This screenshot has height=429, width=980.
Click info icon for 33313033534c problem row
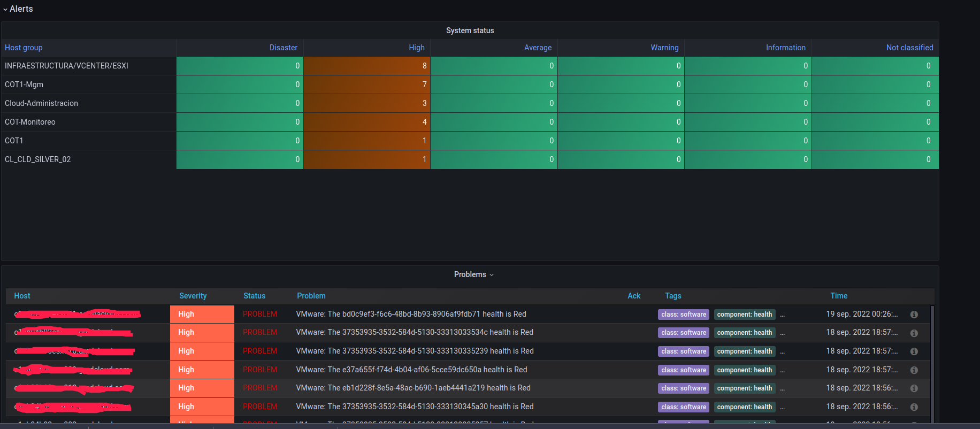tap(914, 333)
